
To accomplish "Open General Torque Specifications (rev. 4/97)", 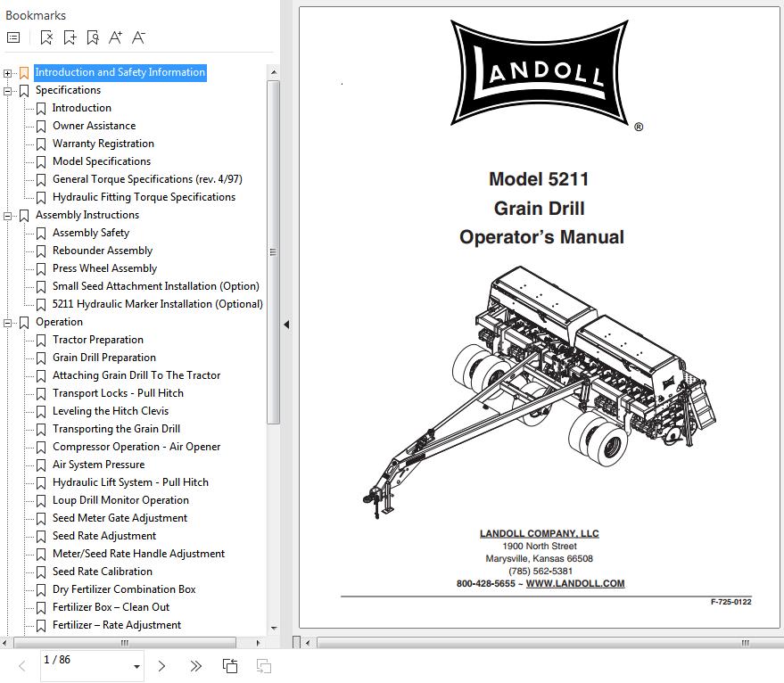I will tap(147, 179).
